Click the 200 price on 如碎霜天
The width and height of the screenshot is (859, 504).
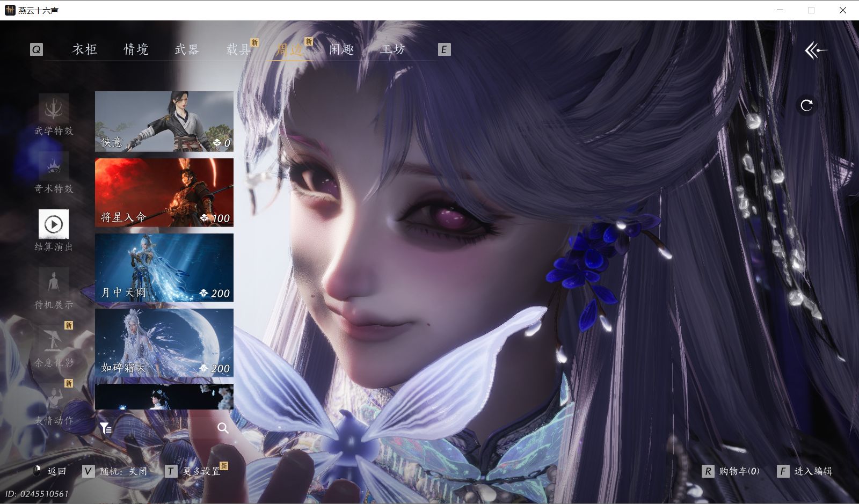[220, 369]
